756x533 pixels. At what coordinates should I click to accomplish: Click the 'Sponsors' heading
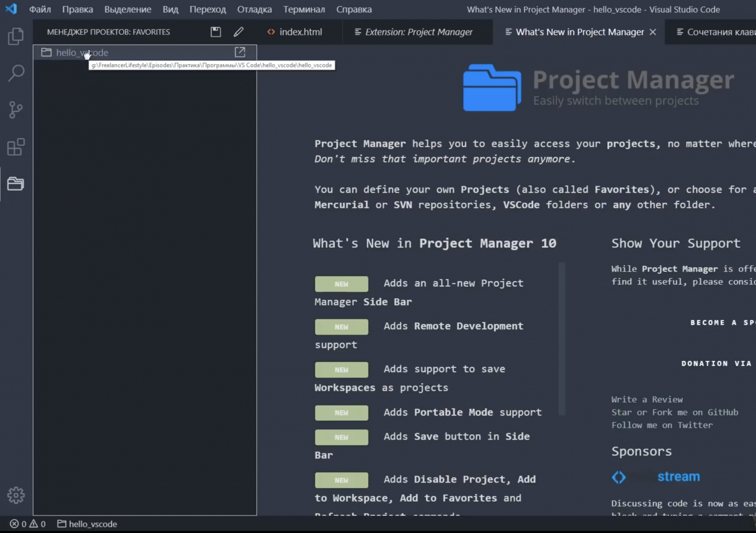(642, 452)
